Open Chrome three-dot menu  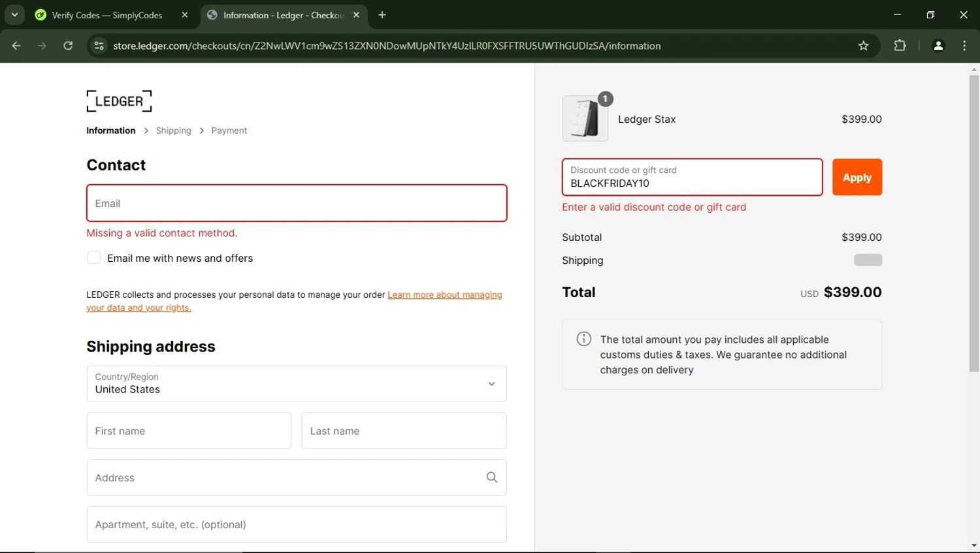point(964,46)
